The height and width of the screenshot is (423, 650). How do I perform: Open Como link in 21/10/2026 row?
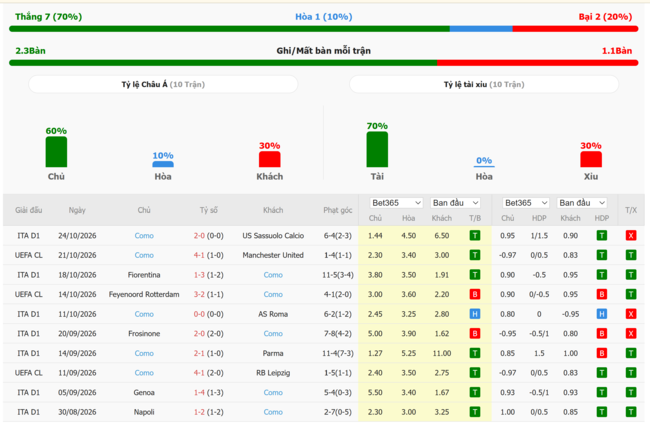tap(144, 255)
